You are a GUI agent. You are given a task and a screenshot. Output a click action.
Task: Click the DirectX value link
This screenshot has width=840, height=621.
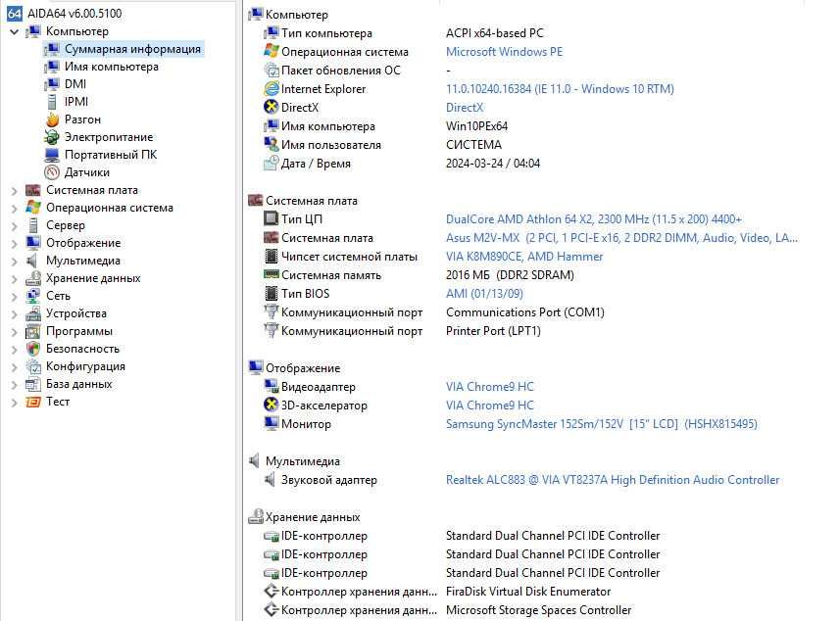point(465,108)
